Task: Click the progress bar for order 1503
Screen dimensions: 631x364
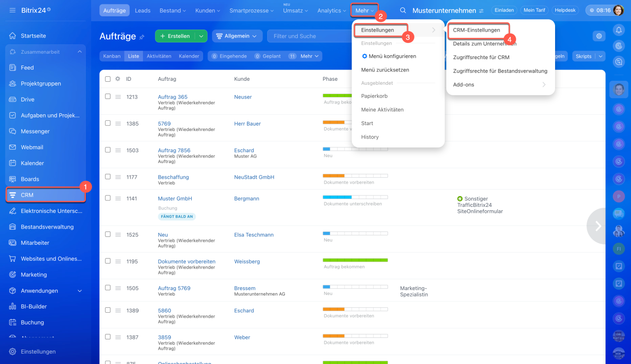Action: coord(355,148)
